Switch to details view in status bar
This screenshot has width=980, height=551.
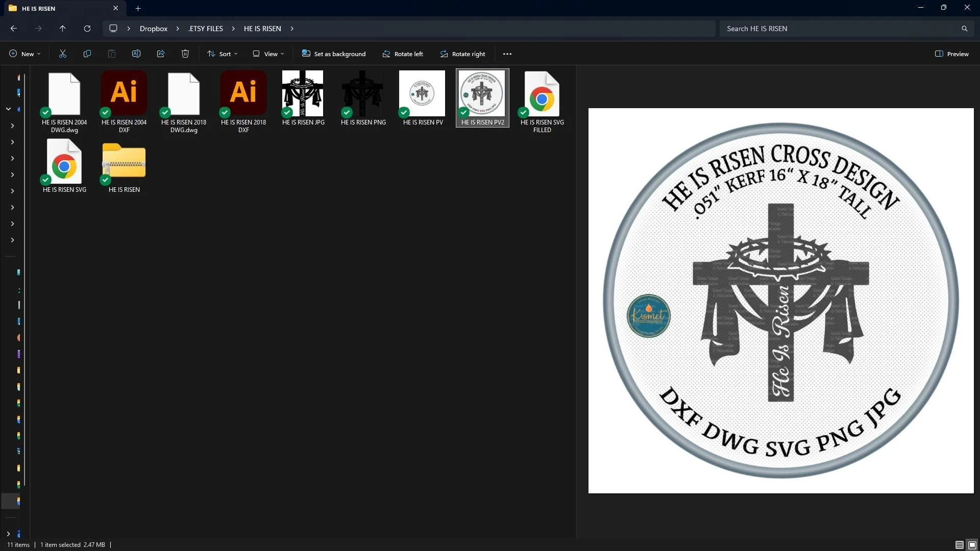(959, 545)
